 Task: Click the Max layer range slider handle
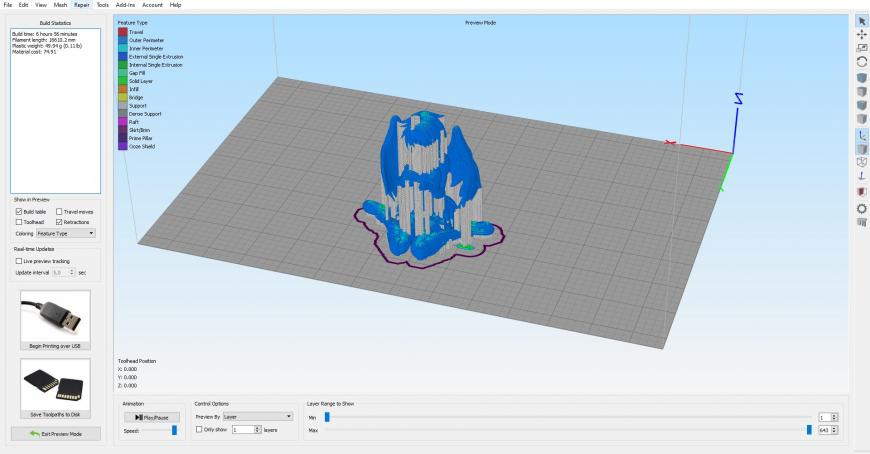click(x=809, y=430)
